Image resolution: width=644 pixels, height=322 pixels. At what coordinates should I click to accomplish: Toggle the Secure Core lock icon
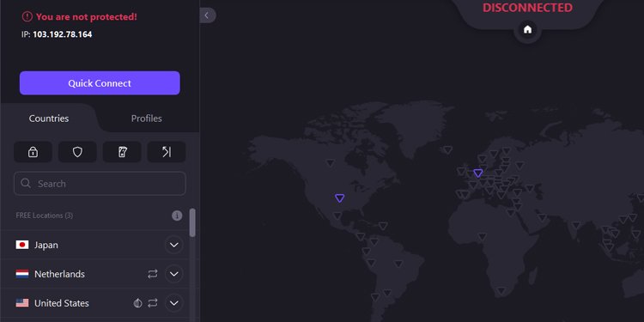tap(33, 152)
